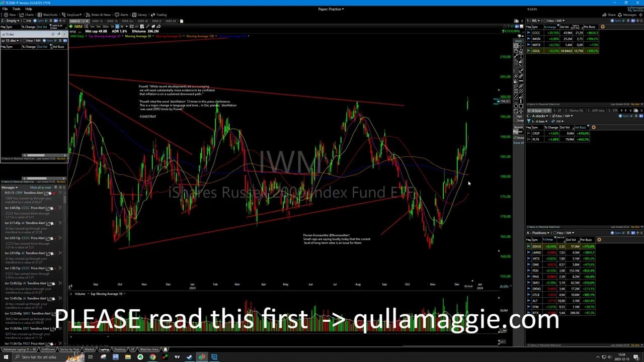Image resolution: width=644 pixels, height=362 pixels.
Task: Select the PLTR row in scan results
Action: click(x=557, y=139)
